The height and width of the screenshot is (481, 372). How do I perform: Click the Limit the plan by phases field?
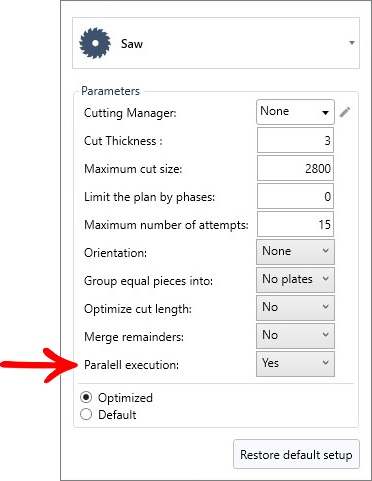point(295,196)
